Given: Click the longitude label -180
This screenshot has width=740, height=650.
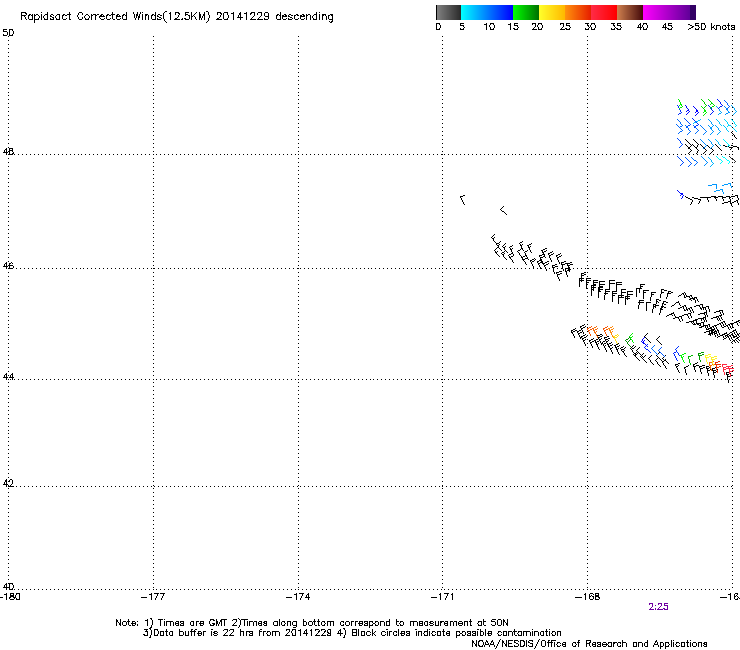Looking at the screenshot, I should 10,597.
